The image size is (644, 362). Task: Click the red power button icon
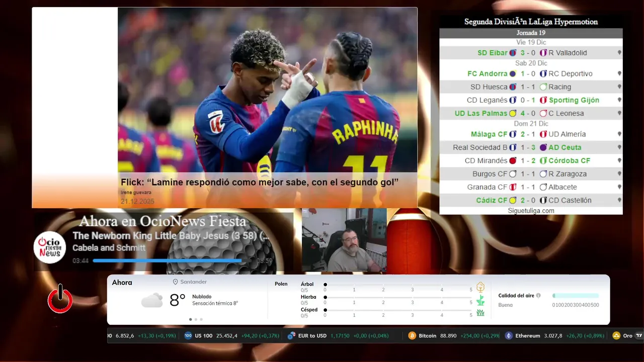[60, 299]
